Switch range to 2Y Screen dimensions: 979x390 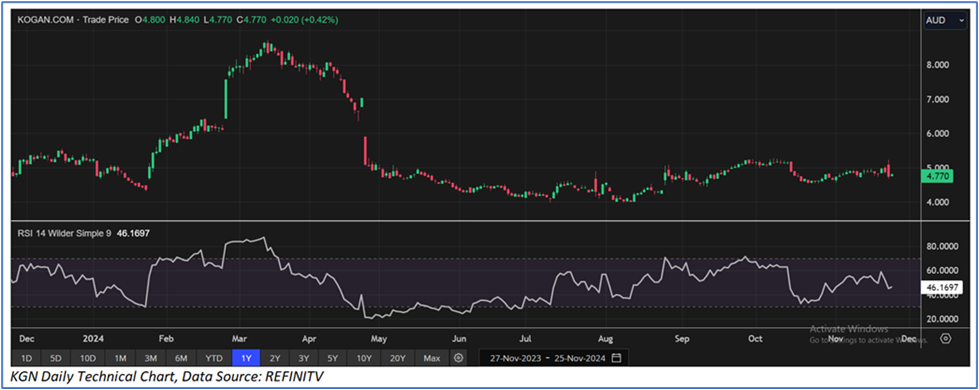tap(275, 358)
